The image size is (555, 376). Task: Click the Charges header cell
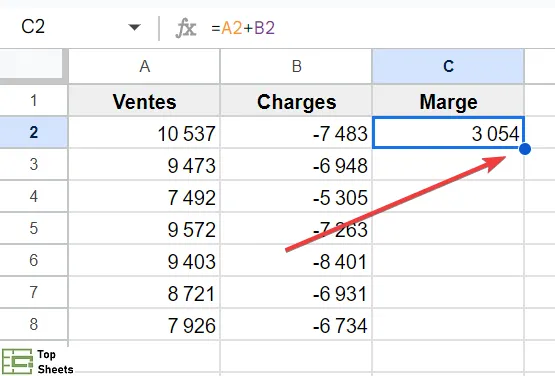click(296, 101)
